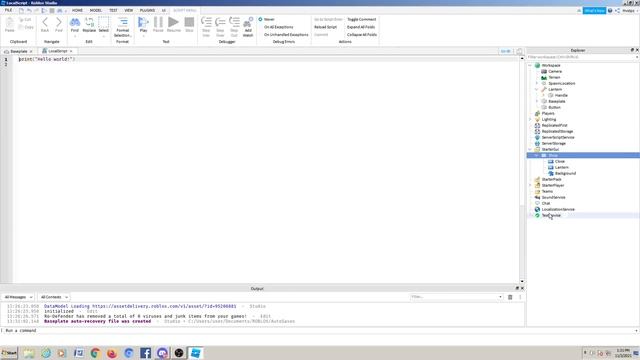Click the Roblox Studio taskbar icon

196,353
